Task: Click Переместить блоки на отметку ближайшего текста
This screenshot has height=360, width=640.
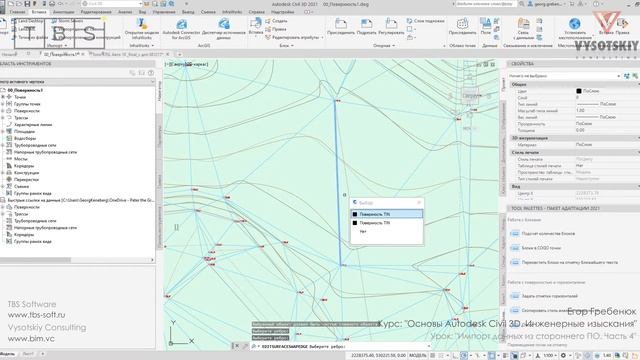Action: point(564,262)
